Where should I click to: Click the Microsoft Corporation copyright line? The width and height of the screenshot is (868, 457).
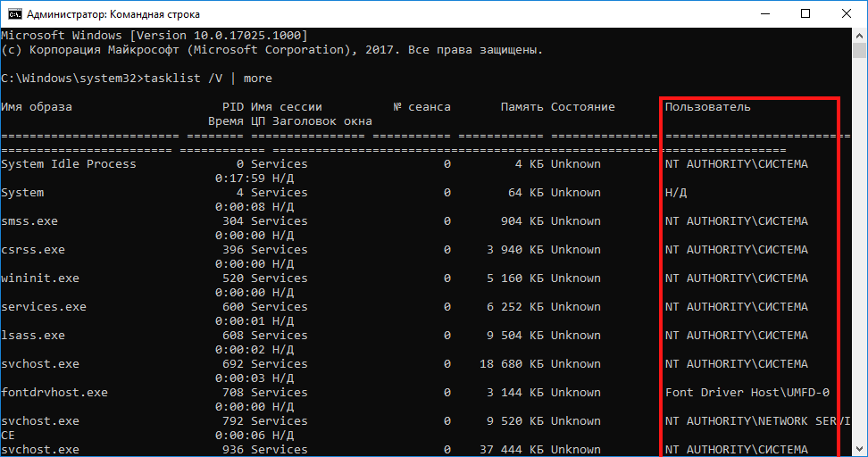coord(271,50)
